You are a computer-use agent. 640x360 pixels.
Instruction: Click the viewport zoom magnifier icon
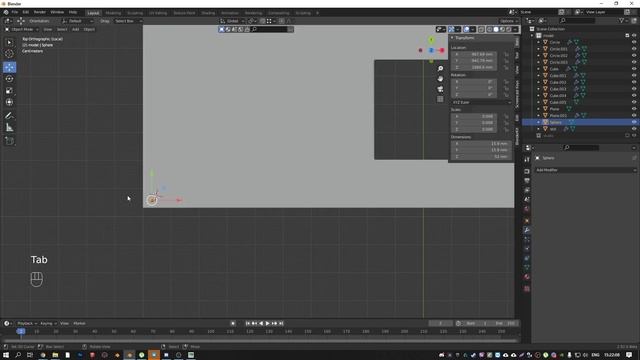(x=440, y=69)
